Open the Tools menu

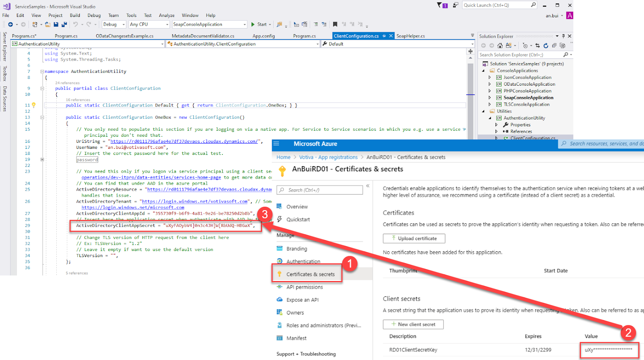pyautogui.click(x=131, y=15)
